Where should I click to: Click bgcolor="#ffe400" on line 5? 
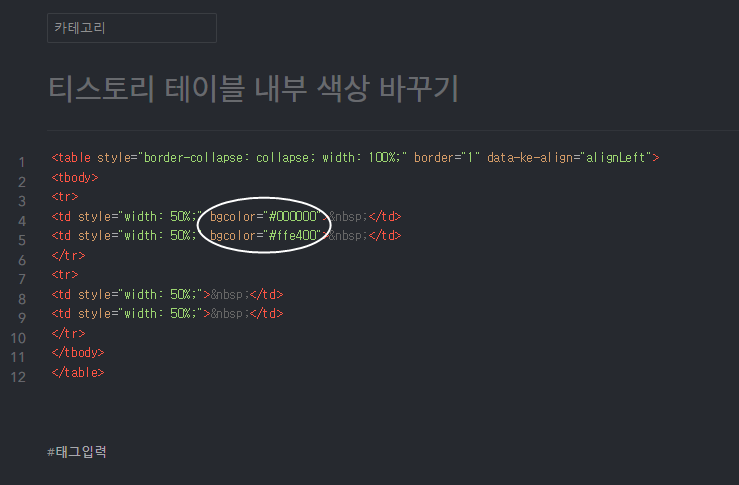(x=265, y=235)
